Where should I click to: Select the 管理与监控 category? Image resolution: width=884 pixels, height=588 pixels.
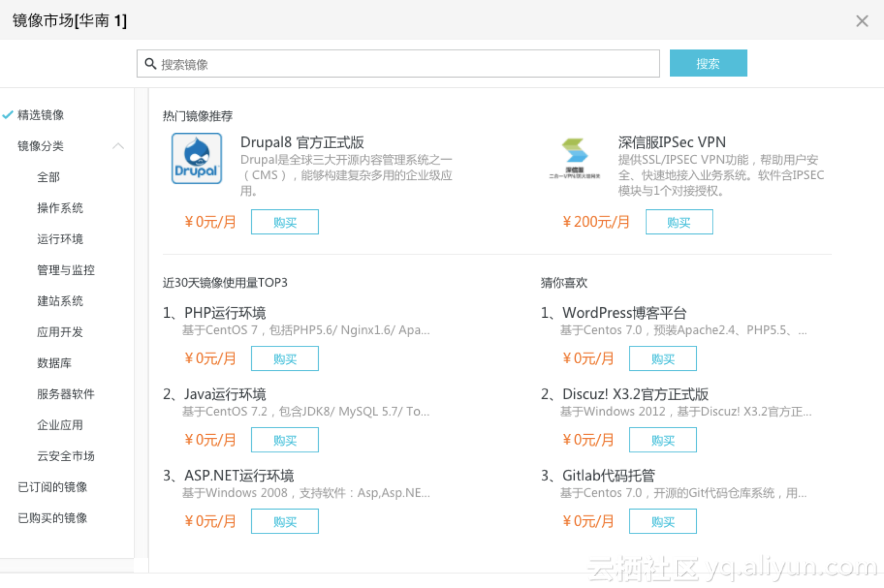click(66, 270)
